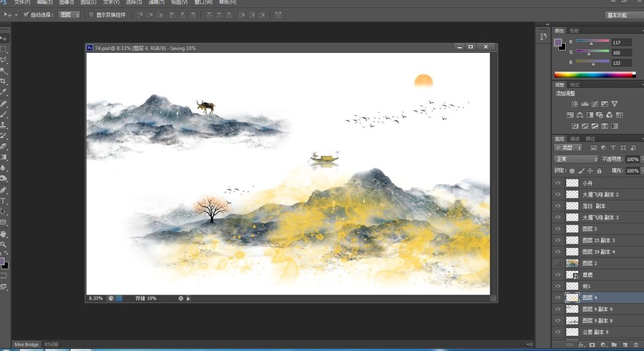Select the 图层 9 副本 8 layer thumbnail
The image size is (644, 351).
pyautogui.click(x=572, y=321)
